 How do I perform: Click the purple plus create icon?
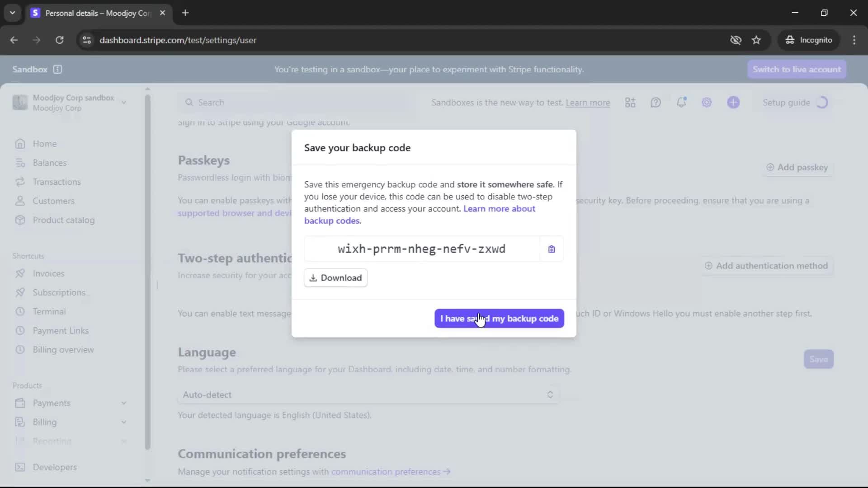733,103
